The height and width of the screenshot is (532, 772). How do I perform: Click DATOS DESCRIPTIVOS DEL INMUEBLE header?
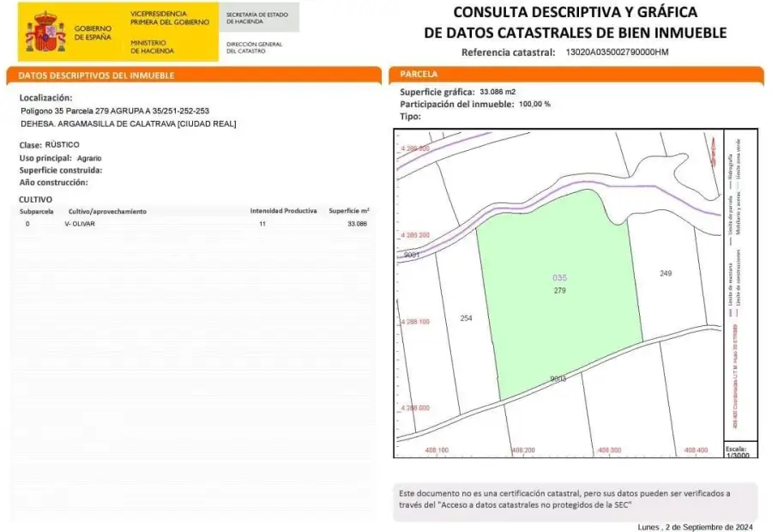pyautogui.click(x=194, y=76)
